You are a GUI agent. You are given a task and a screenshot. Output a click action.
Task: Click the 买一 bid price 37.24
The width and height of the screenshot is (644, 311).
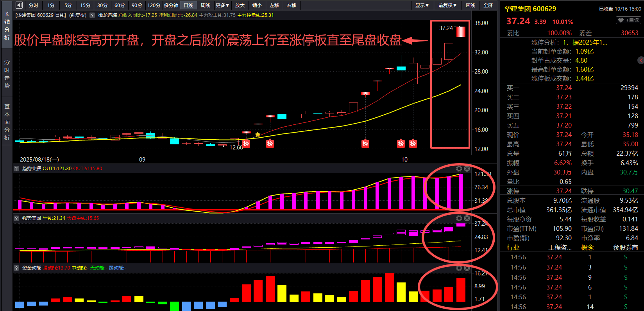(x=564, y=88)
